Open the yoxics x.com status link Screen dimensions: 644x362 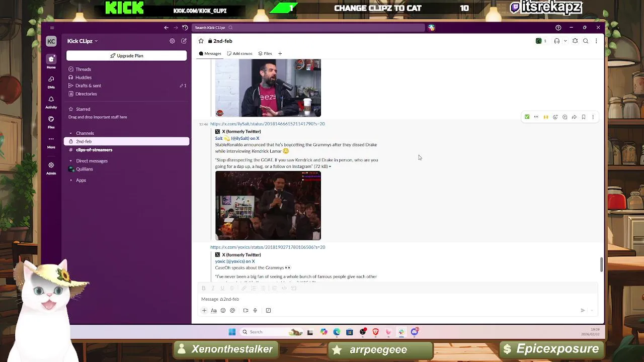click(268, 247)
